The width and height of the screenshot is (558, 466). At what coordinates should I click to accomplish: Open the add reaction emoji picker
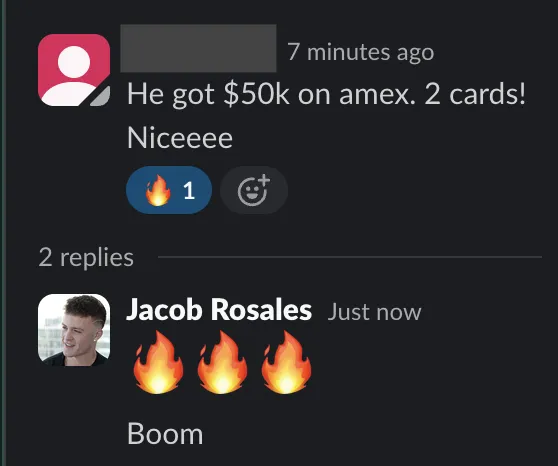point(254,190)
